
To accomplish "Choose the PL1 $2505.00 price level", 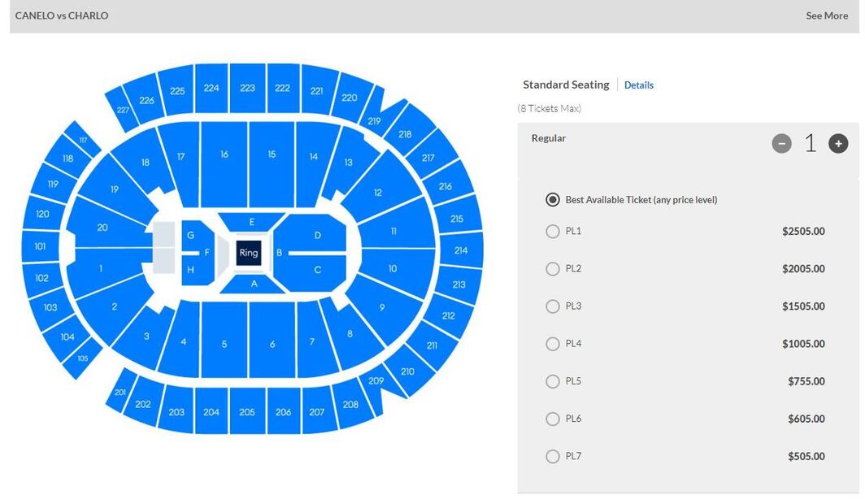I will 553,232.
